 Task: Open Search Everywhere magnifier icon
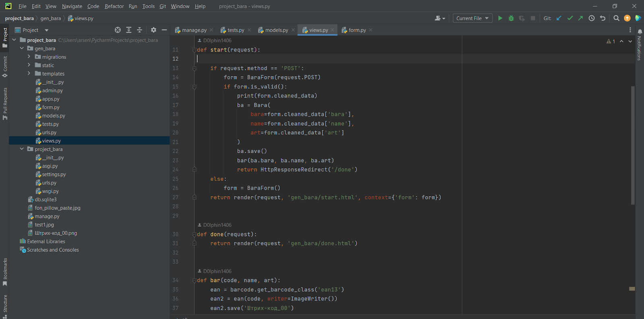tap(616, 18)
